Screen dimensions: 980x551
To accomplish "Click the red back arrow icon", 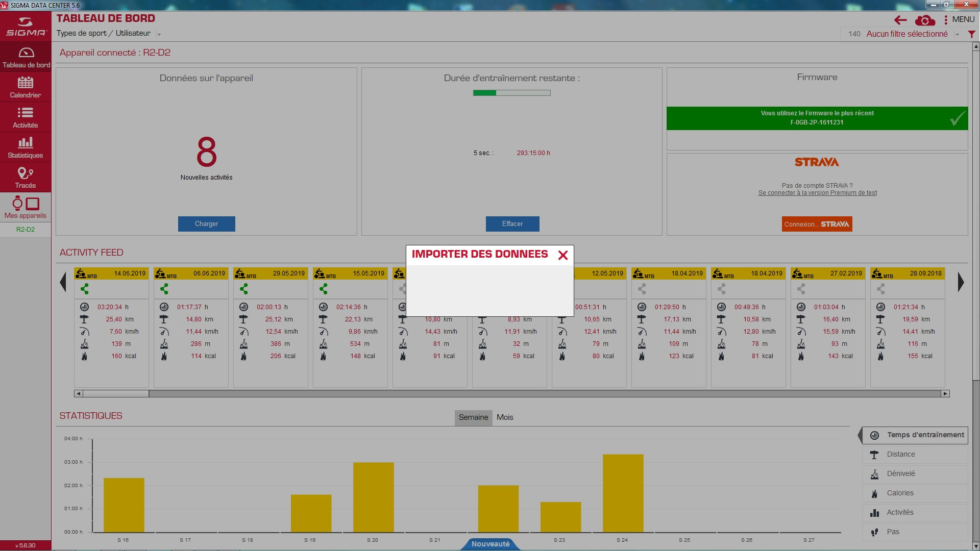I will [900, 20].
